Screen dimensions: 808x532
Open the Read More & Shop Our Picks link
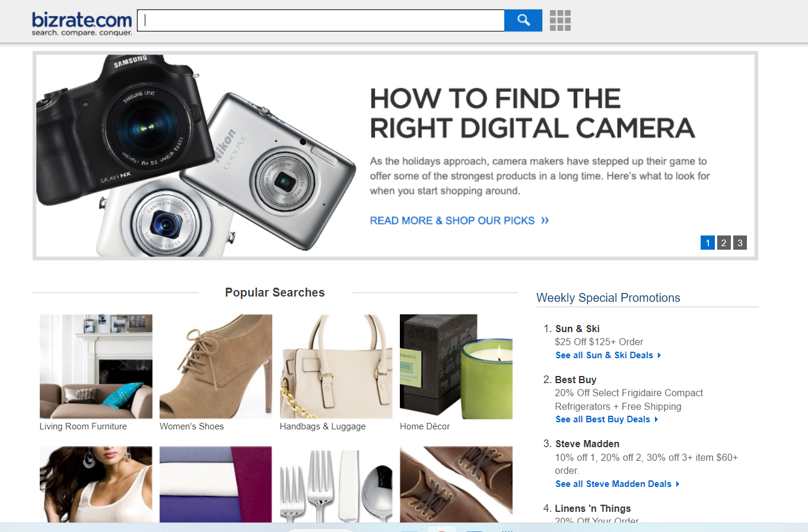(x=459, y=221)
